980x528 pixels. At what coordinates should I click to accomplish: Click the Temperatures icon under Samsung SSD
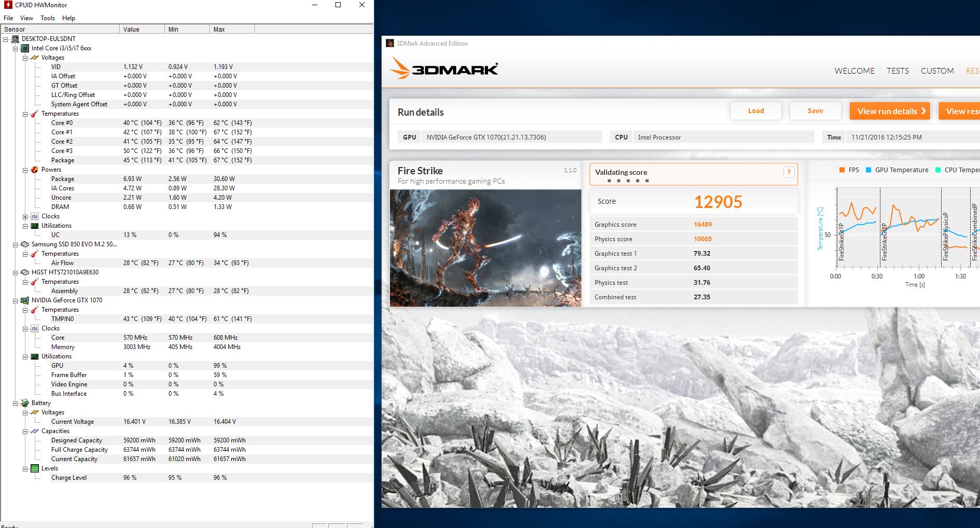click(35, 254)
